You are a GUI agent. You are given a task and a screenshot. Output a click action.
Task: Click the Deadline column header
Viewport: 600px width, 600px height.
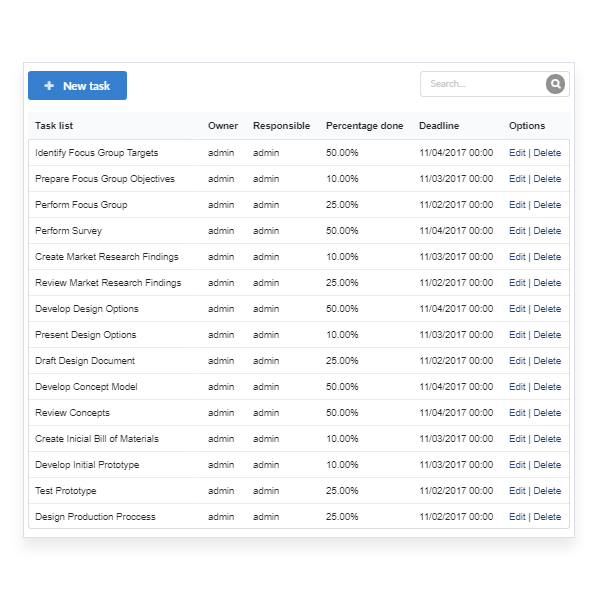click(x=439, y=126)
